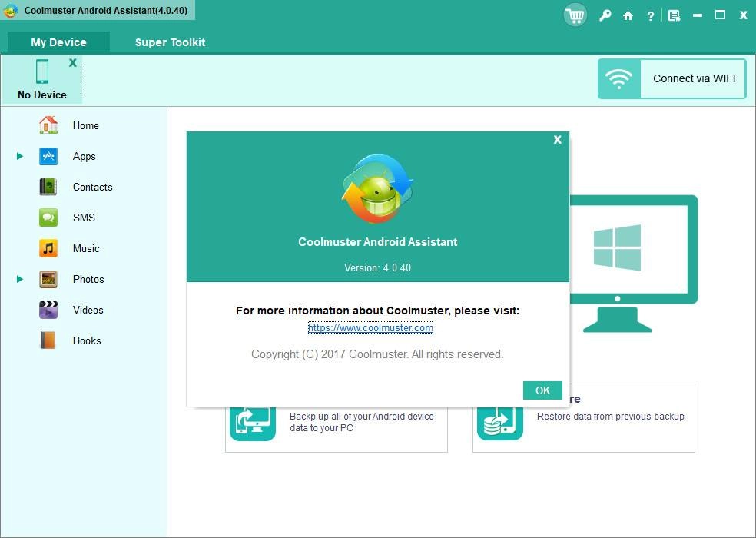Select Home in the sidebar

[86, 125]
